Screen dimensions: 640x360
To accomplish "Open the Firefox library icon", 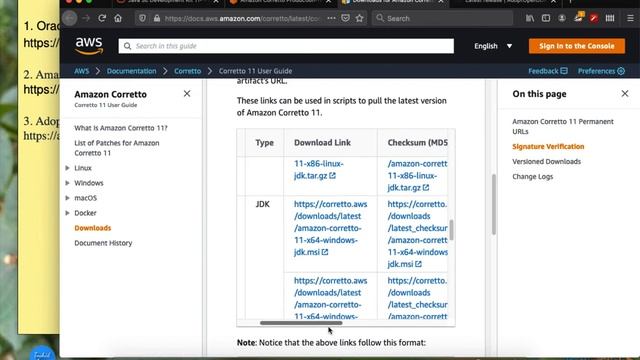I will [530, 18].
